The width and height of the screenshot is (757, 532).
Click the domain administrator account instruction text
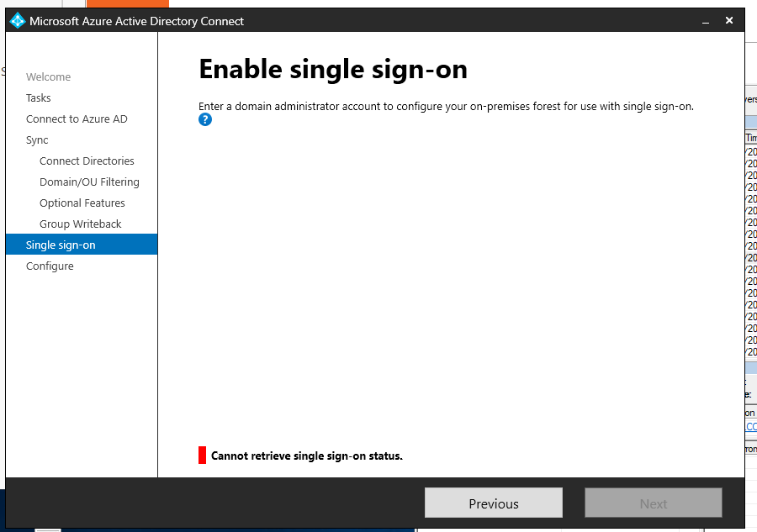pyautogui.click(x=446, y=106)
